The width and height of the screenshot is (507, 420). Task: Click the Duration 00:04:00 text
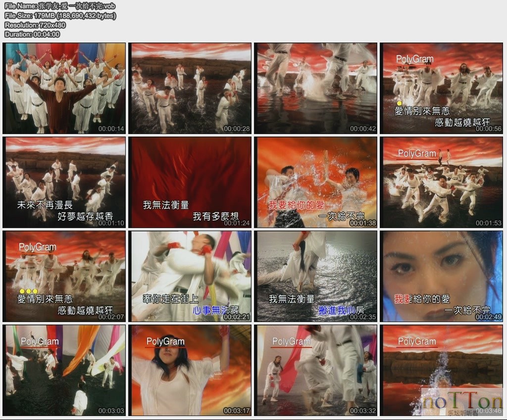pyautogui.click(x=32, y=34)
